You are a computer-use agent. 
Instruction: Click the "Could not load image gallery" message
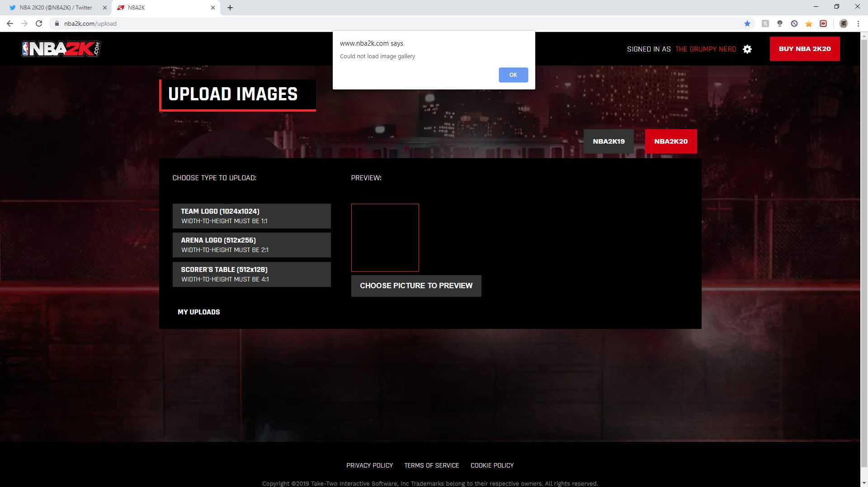[x=377, y=56]
